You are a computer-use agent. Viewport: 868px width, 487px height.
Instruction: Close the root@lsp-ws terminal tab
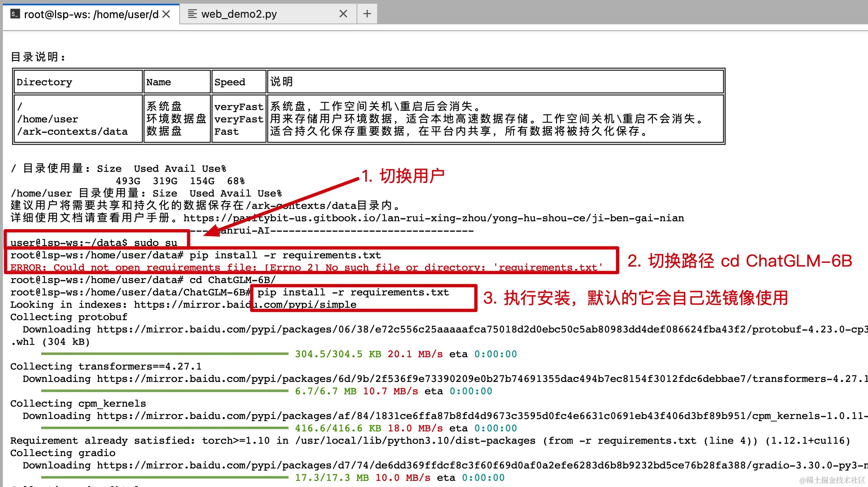click(167, 14)
